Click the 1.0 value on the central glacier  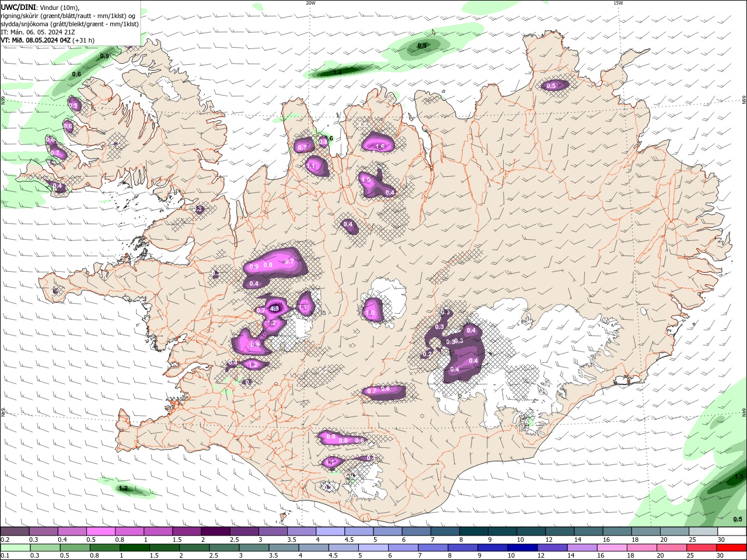pyautogui.click(x=370, y=313)
